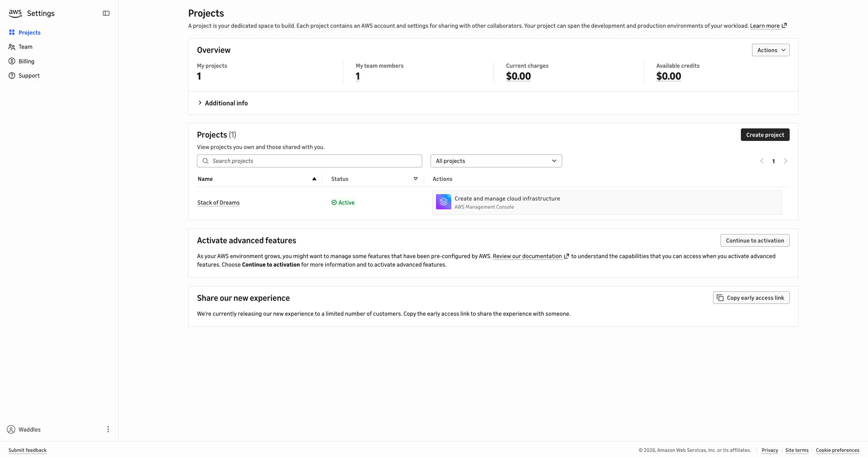Open the three-dot menu next to Waddles
This screenshot has width=868, height=458.
pyautogui.click(x=108, y=429)
